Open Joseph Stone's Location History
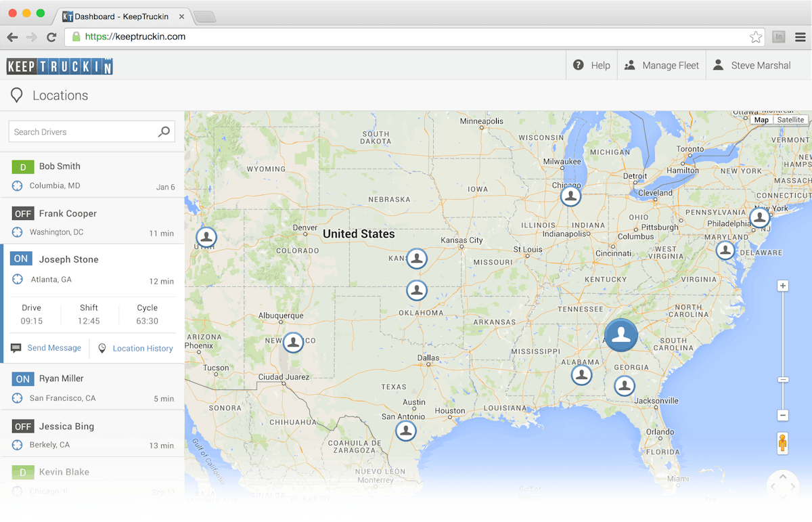Screen dimensions: 812x522 pyautogui.click(x=141, y=348)
